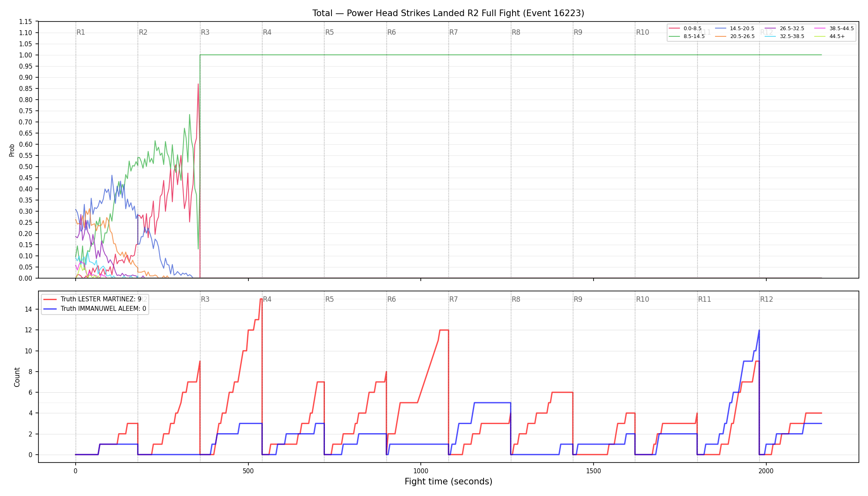This screenshot has height=496, width=868.
Task: Click the R8 round marker in top chart
Action: (516, 32)
